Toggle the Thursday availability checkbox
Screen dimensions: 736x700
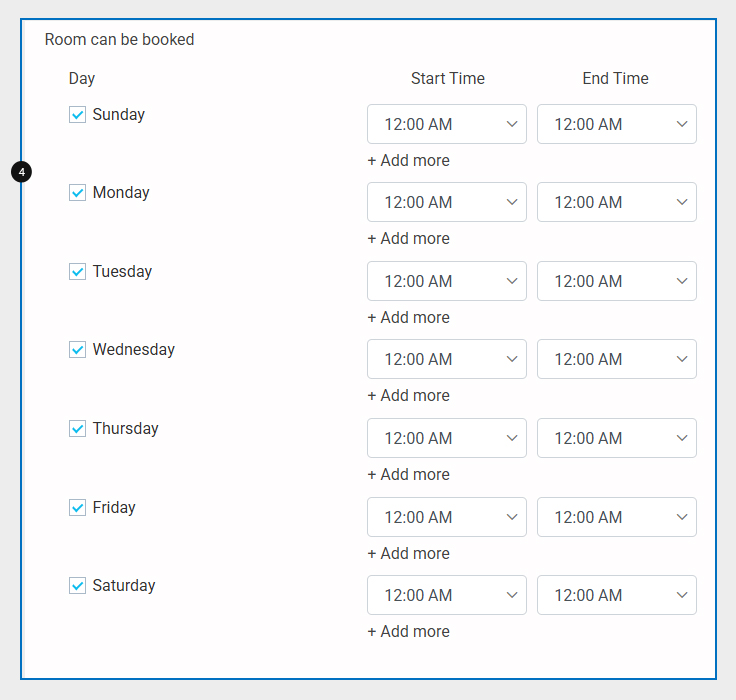click(77, 429)
